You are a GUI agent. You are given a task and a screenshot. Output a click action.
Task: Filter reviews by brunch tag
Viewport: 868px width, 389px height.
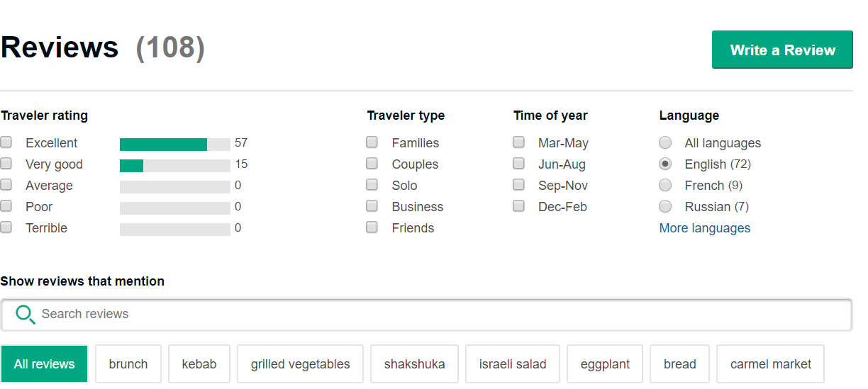pyautogui.click(x=128, y=364)
